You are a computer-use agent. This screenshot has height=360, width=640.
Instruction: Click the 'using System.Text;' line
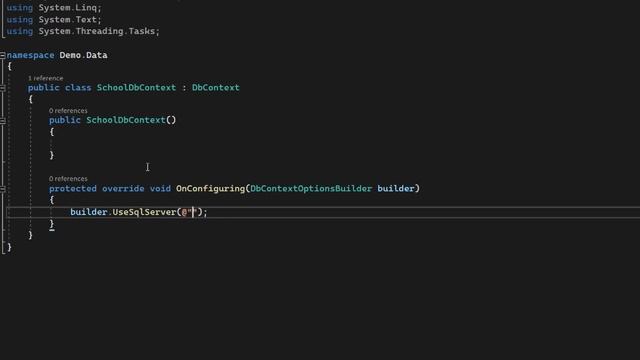[x=54, y=20]
